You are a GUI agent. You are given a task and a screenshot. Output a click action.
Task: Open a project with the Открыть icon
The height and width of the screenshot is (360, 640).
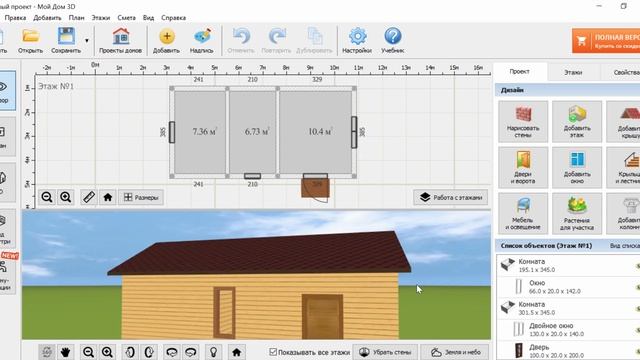click(x=30, y=40)
